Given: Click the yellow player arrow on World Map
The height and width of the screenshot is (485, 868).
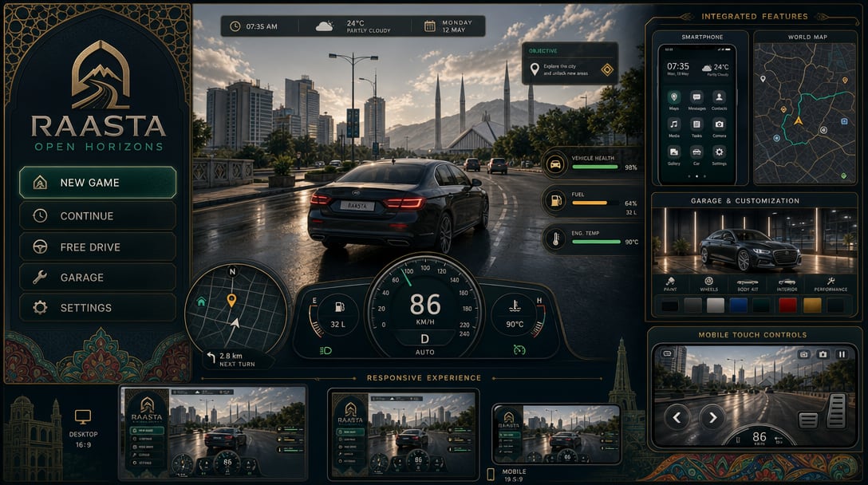Looking at the screenshot, I should click(799, 120).
